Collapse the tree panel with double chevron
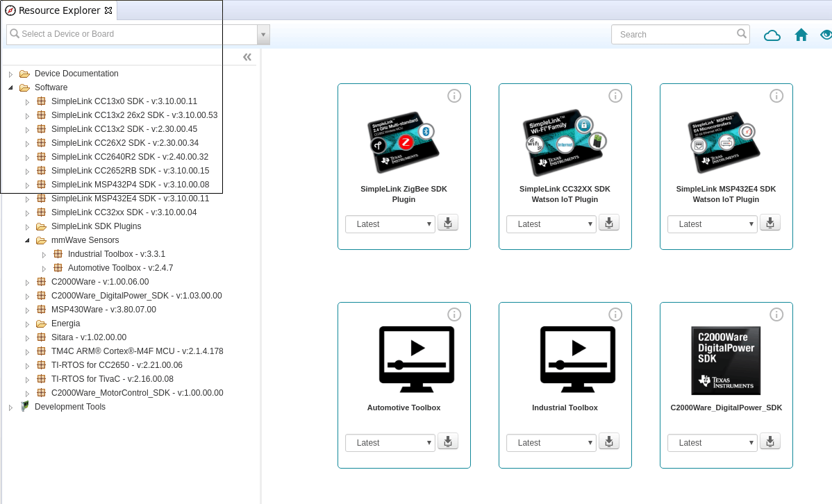 pyautogui.click(x=247, y=57)
